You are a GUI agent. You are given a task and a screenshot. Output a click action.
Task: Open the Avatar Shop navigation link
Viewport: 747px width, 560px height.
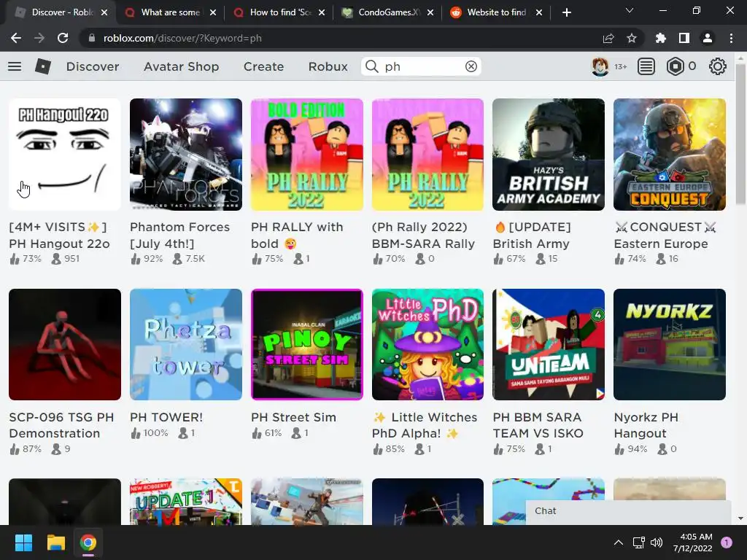[x=182, y=66]
